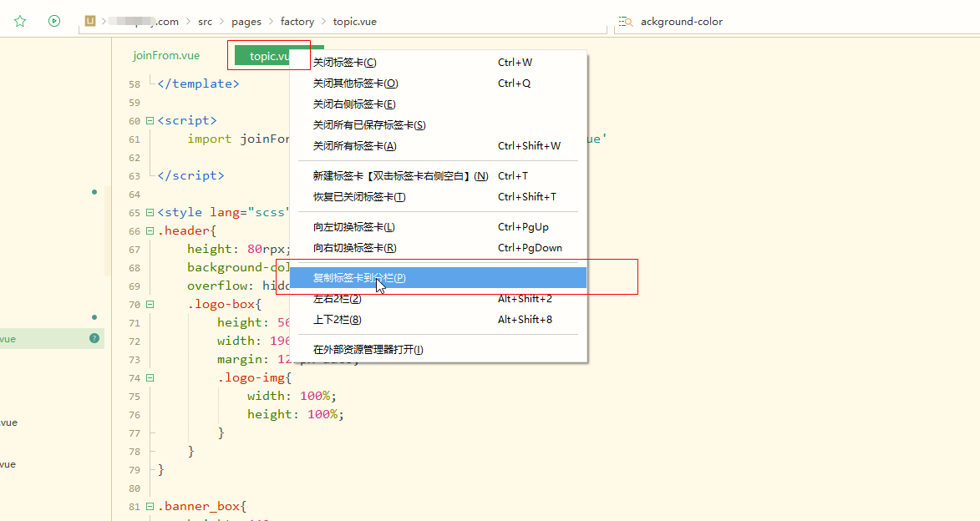Click 'width: 100%;' code line
The height and width of the screenshot is (521, 980).
(x=292, y=396)
